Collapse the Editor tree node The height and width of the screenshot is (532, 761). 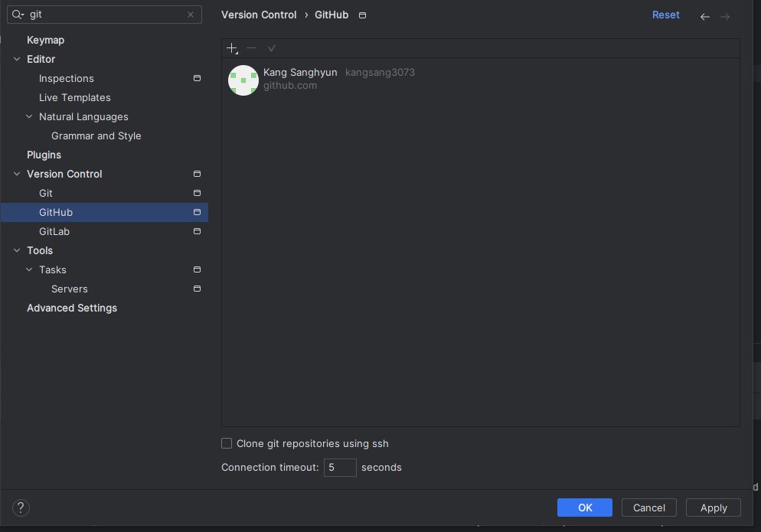(17, 59)
